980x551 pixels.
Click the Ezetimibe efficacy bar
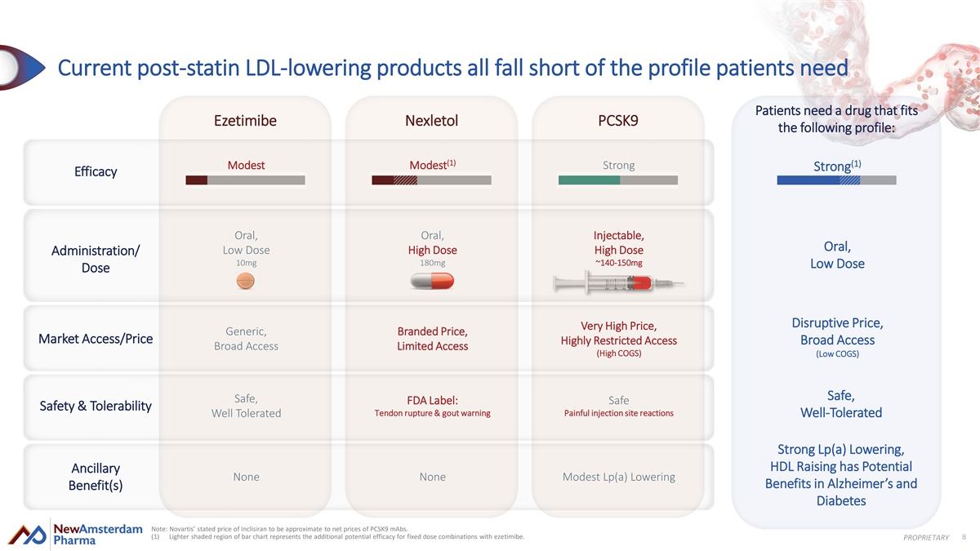245,180
